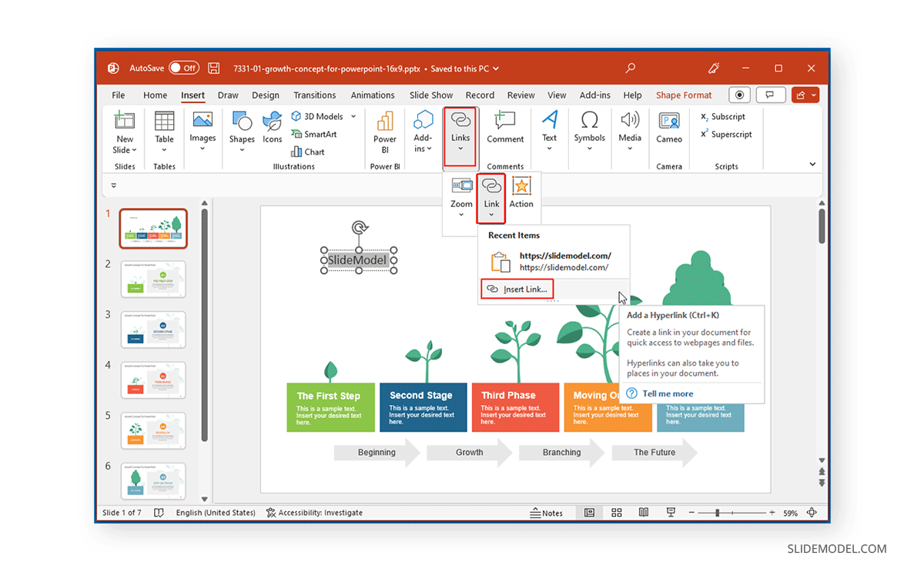
Task: Toggle the AutoSave switch
Action: pos(184,68)
